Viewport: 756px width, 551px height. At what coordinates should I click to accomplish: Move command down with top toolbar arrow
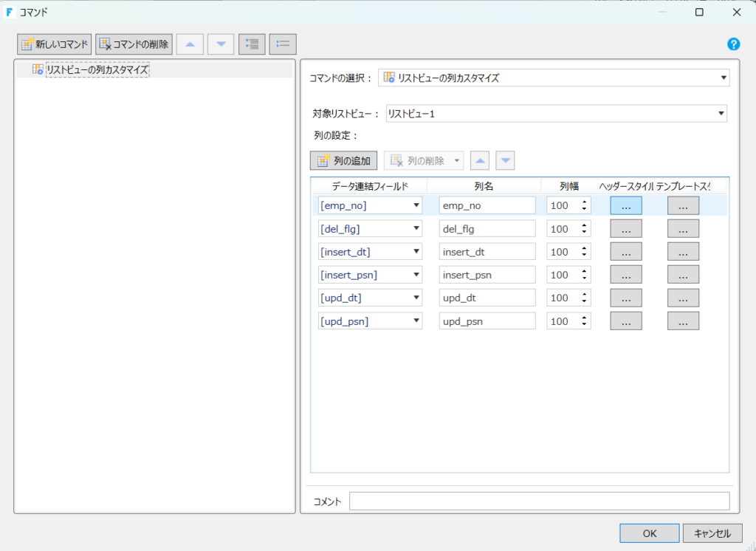coord(221,44)
